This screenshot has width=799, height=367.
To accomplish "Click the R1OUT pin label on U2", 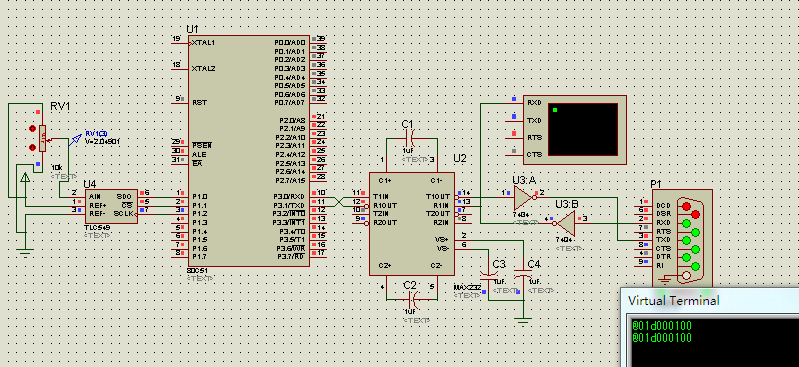I will coord(385,205).
